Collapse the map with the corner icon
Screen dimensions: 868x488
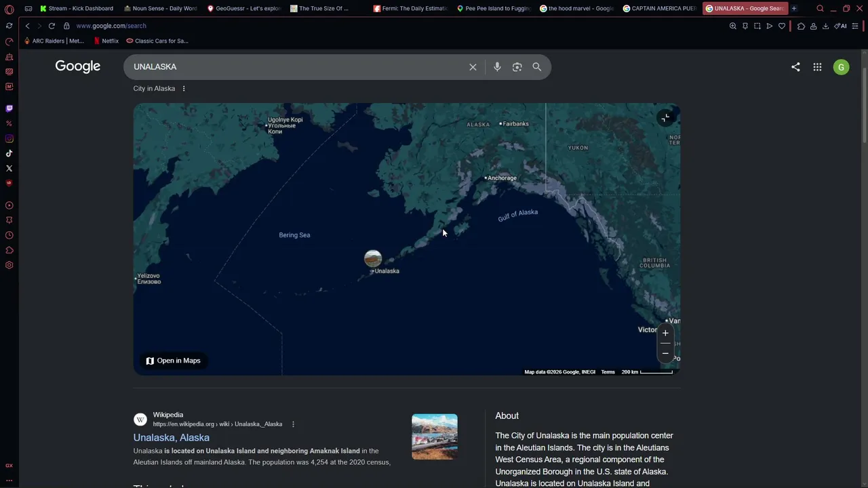[665, 118]
